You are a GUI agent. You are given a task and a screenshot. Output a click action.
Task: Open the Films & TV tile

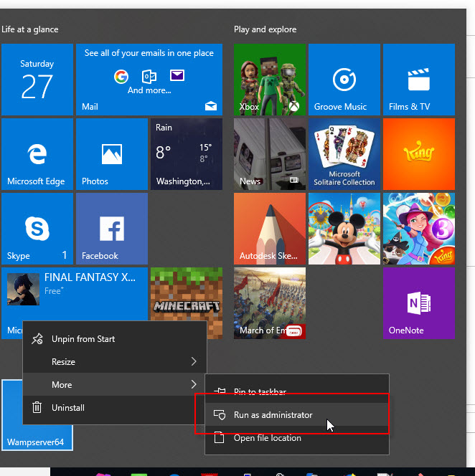418,80
